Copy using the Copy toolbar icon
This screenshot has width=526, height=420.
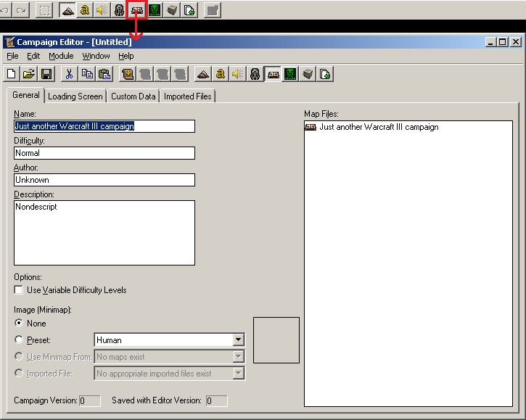[x=87, y=74]
